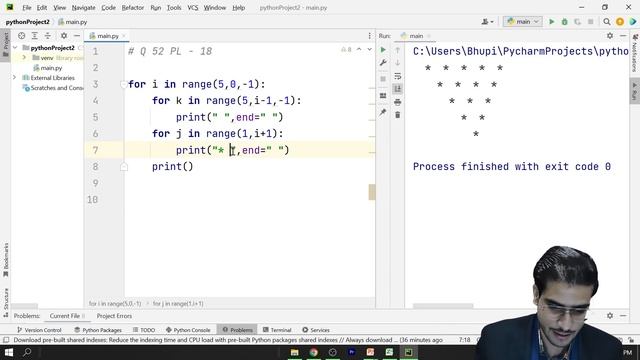The height and width of the screenshot is (360, 640).
Task: Click the 'for j in range(1,i+1)' breadcrumb
Action: click(178, 304)
